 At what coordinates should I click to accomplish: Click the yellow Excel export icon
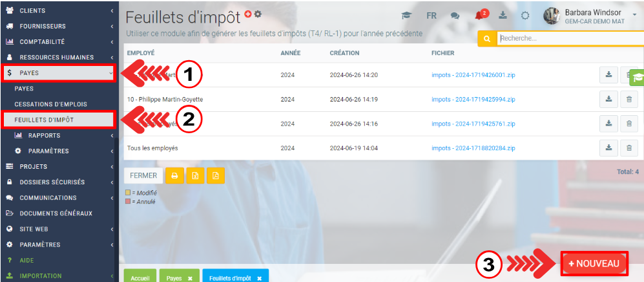(195, 175)
